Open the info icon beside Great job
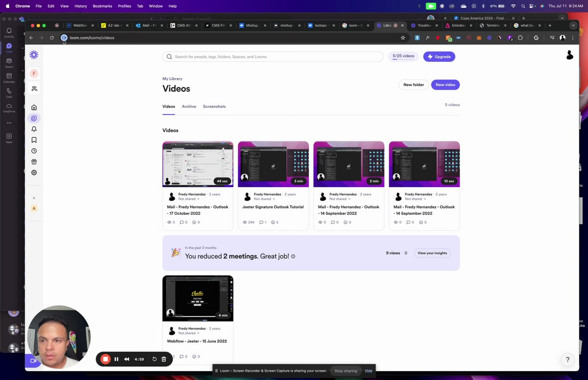The width and height of the screenshot is (588, 380). [293, 257]
